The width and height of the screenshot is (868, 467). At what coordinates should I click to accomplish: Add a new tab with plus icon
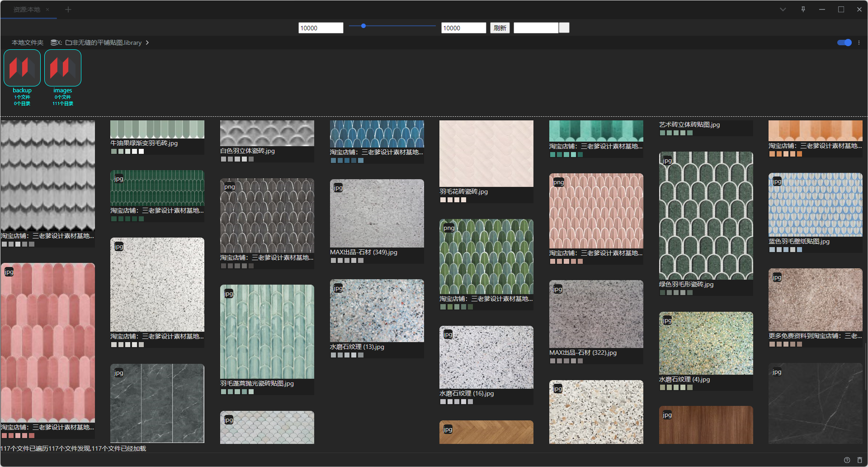pyautogui.click(x=68, y=10)
